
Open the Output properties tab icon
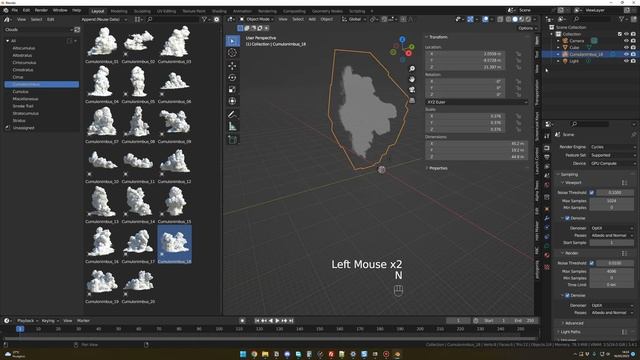(547, 157)
